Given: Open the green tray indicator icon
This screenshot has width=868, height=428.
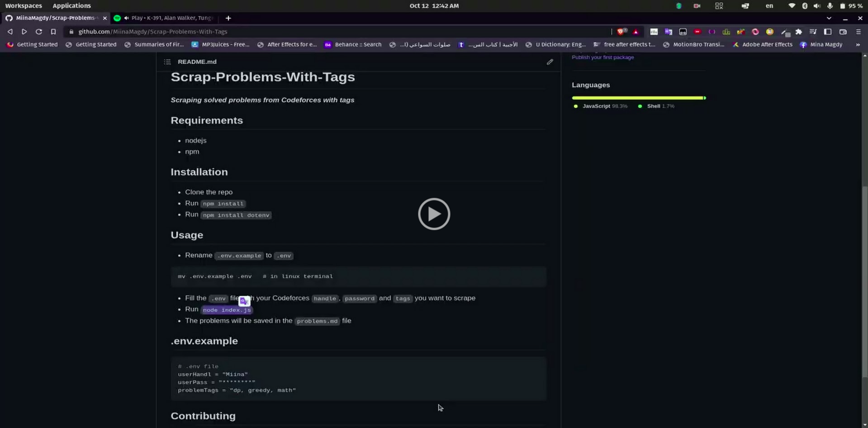Looking at the screenshot, I should tap(679, 6).
